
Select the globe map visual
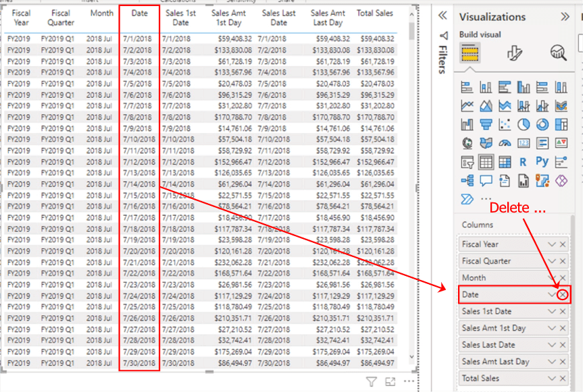click(467, 143)
